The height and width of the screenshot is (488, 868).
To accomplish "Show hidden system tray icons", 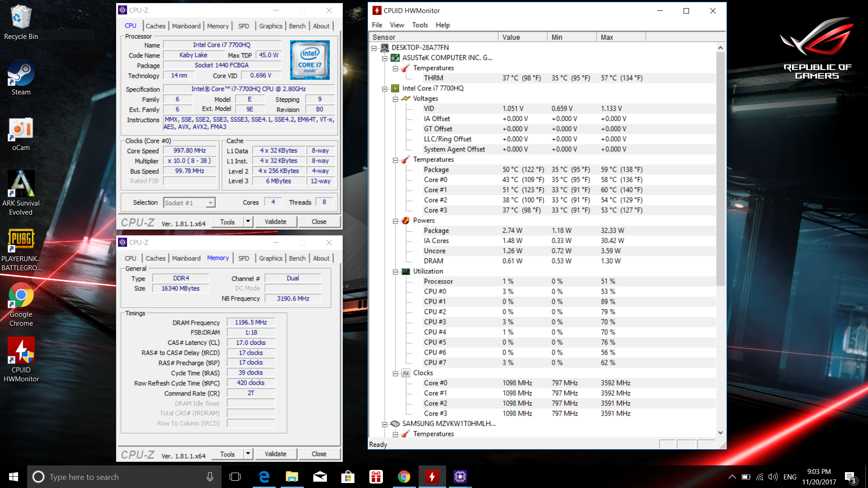I will tap(732, 477).
